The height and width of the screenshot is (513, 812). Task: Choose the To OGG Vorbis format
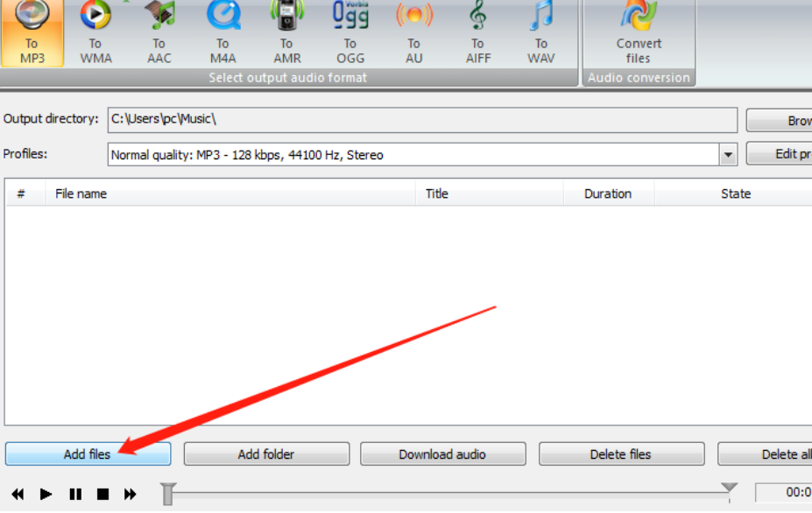point(350,33)
